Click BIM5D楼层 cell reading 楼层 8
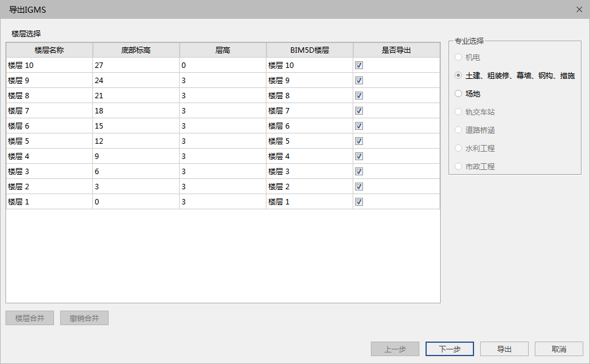This screenshot has height=364, width=590. (310, 95)
